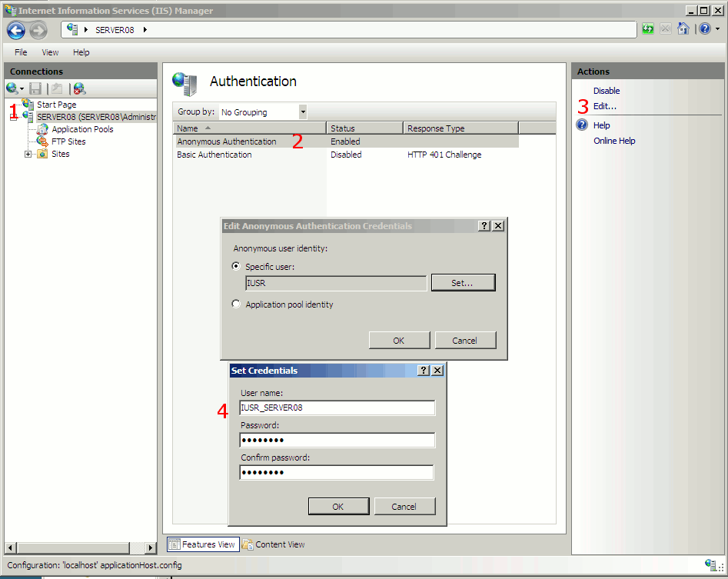This screenshot has width=728, height=579.
Task: Select the Anonymous Authentication row
Action: [347, 141]
